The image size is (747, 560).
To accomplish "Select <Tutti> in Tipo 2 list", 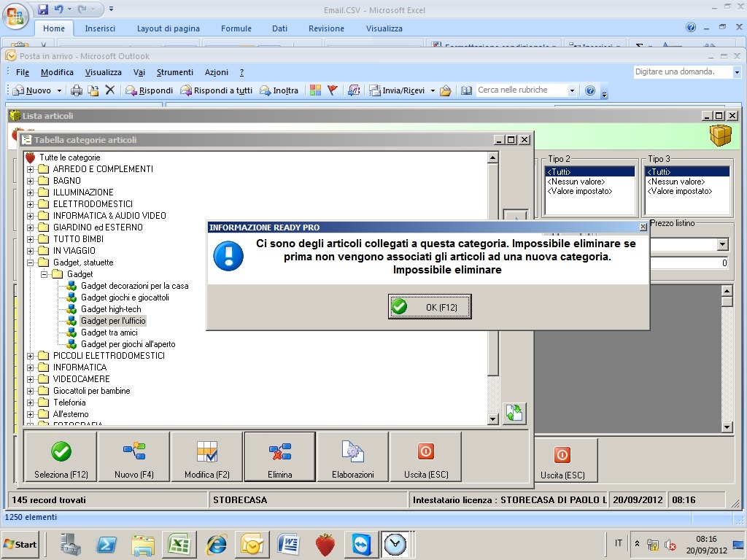I will [x=589, y=171].
